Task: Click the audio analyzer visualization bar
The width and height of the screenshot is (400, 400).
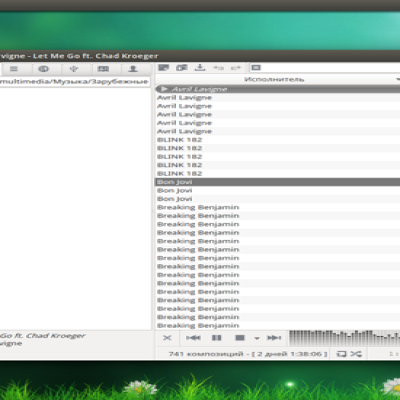Action: pyautogui.click(x=344, y=338)
